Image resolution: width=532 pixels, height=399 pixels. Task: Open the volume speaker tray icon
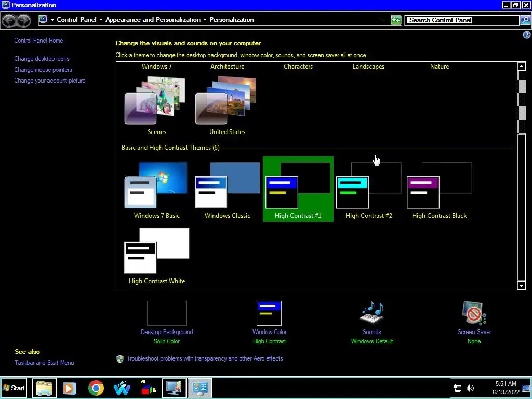tap(470, 388)
